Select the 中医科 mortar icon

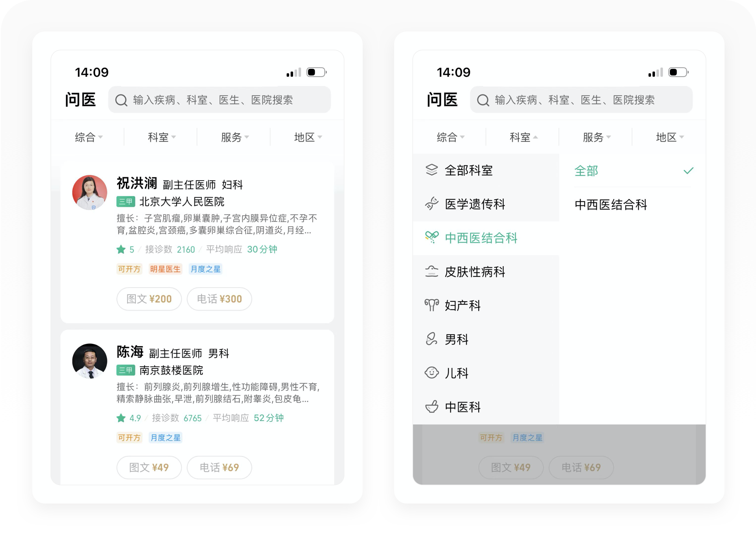click(x=431, y=406)
